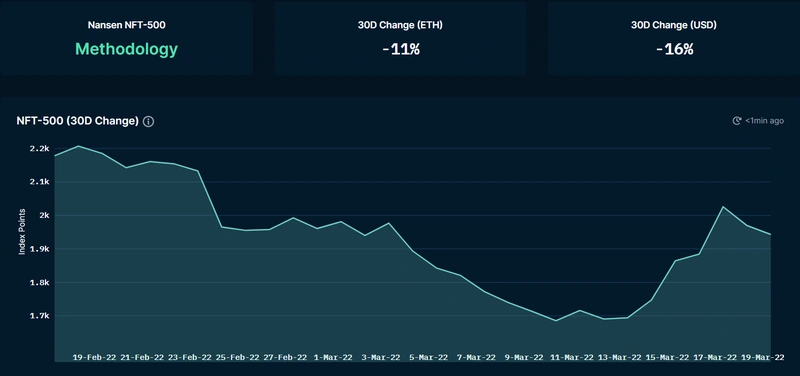Click the "Nansen NFT-500" card title

[127, 25]
